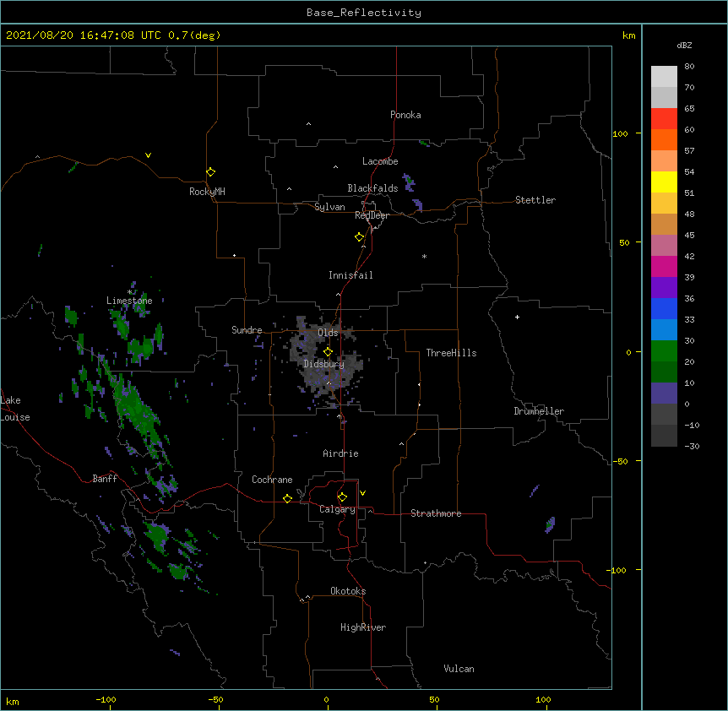The image size is (728, 711).
Task: Select the 39 dBZ purple color swatch
Action: pyautogui.click(x=664, y=287)
